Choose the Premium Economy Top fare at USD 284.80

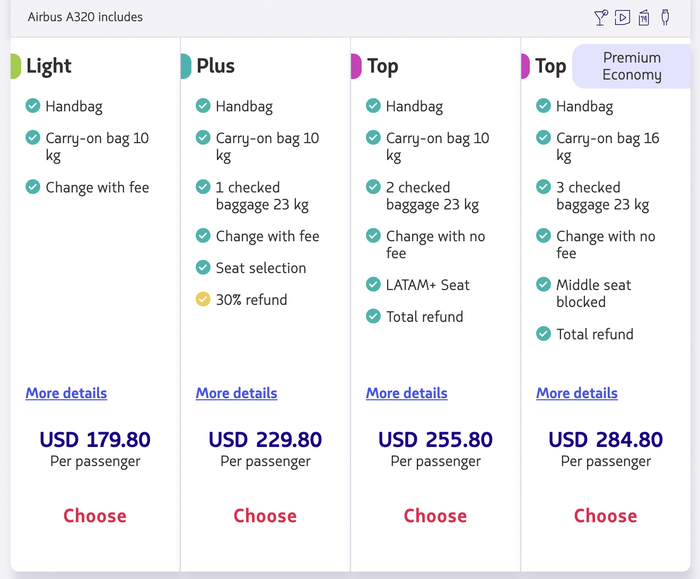point(605,516)
